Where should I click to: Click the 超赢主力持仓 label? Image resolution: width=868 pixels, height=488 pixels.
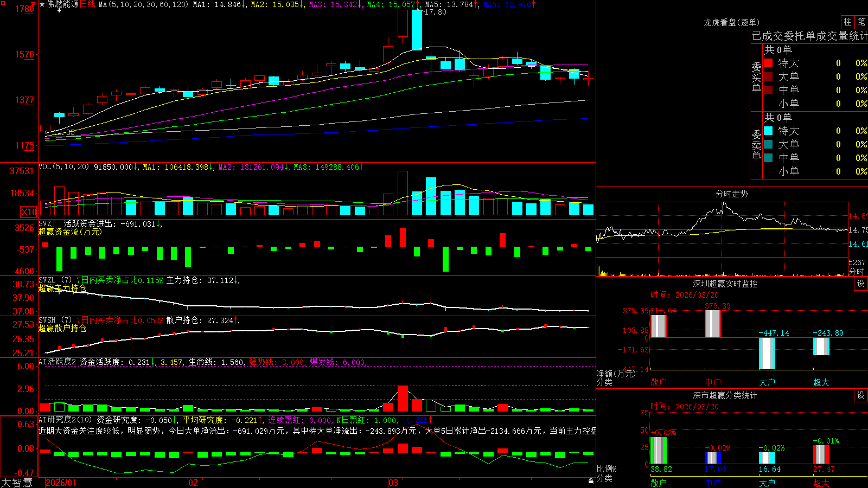pyautogui.click(x=62, y=288)
